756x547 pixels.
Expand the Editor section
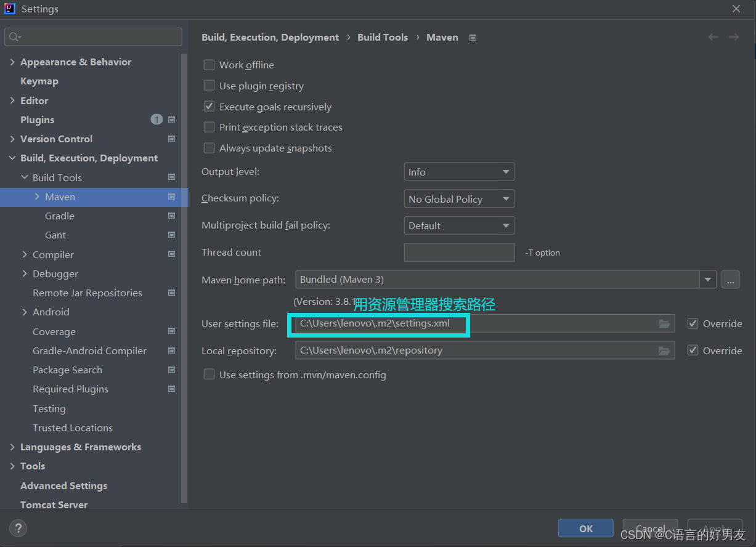point(12,100)
